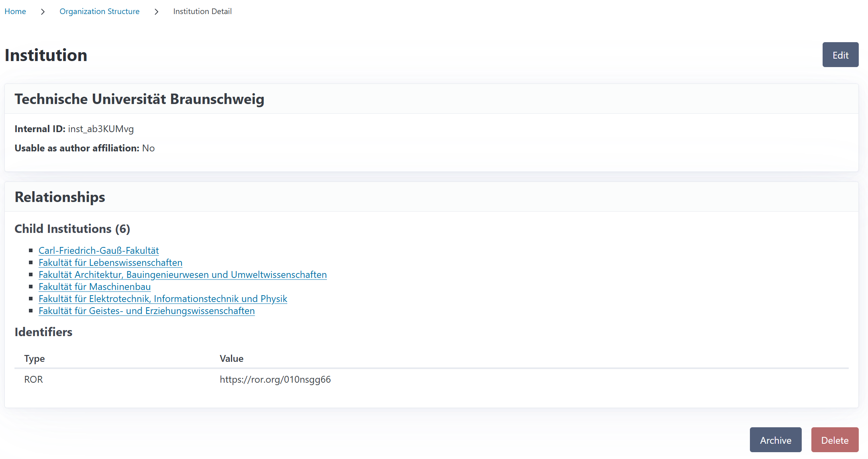
Task: Click the Archive button
Action: point(775,440)
